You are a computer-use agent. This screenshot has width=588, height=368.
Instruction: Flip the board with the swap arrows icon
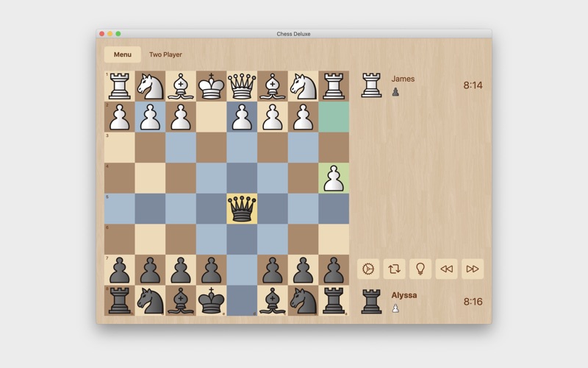pos(394,269)
